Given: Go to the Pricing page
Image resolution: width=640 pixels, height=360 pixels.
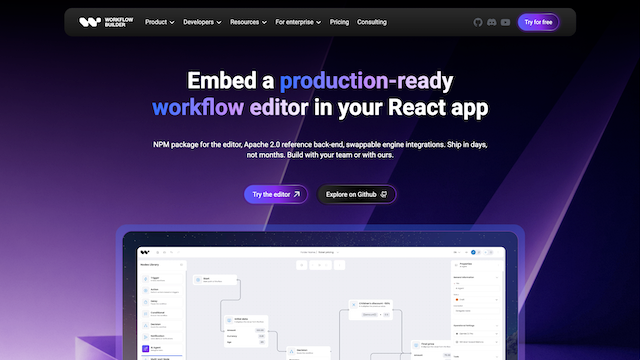Looking at the screenshot, I should tap(339, 22).
